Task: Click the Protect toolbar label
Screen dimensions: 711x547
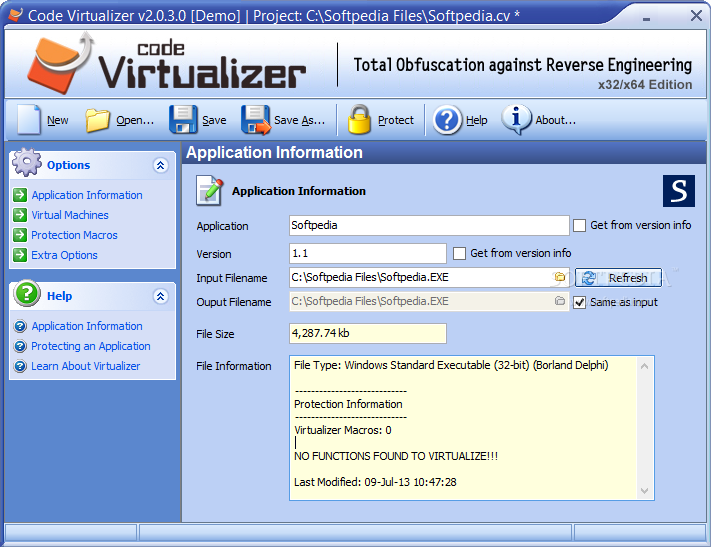Action: 396,120
